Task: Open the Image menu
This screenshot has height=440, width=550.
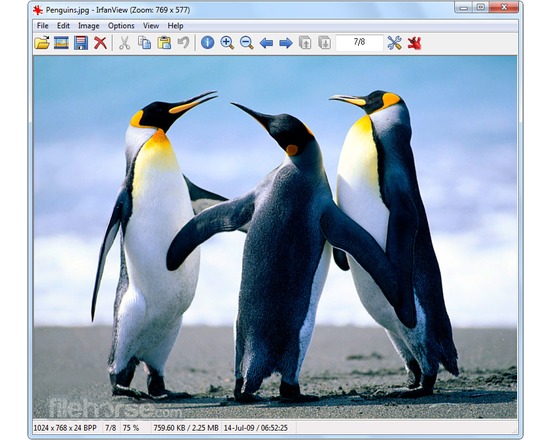Action: [x=88, y=26]
